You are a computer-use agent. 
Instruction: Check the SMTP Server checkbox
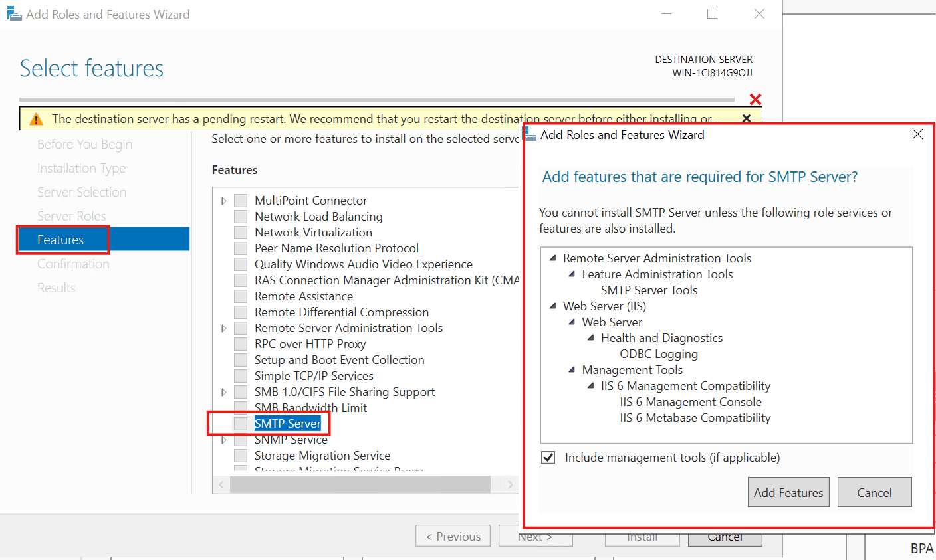point(240,423)
